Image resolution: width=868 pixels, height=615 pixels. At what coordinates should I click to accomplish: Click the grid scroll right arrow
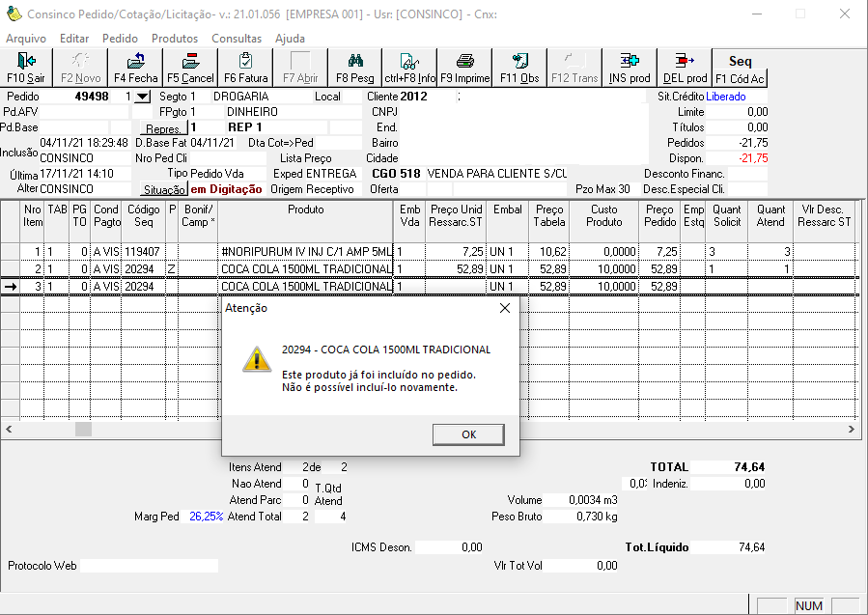[x=852, y=429]
